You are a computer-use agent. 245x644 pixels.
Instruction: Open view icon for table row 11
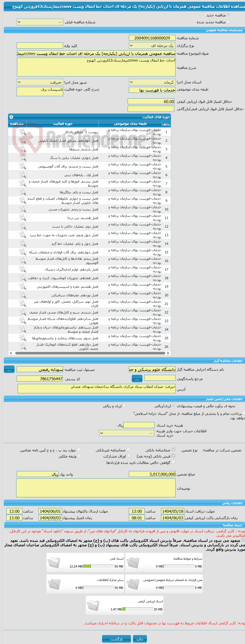click(22, 218)
